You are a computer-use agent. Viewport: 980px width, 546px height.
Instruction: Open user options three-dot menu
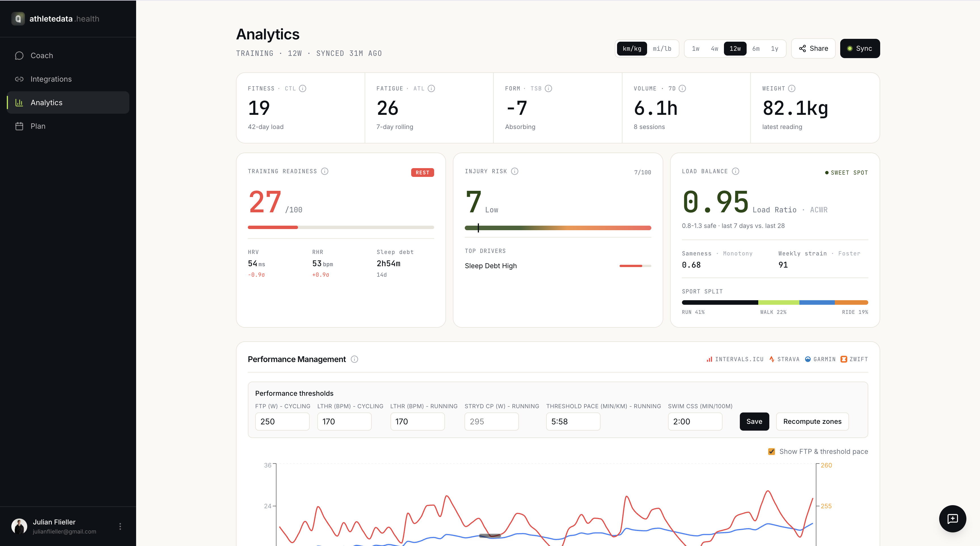pos(120,526)
